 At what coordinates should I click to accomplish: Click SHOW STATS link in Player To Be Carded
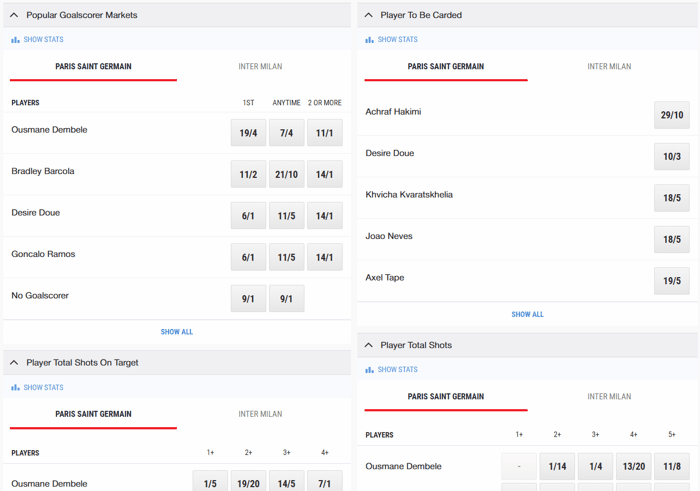pyautogui.click(x=397, y=40)
